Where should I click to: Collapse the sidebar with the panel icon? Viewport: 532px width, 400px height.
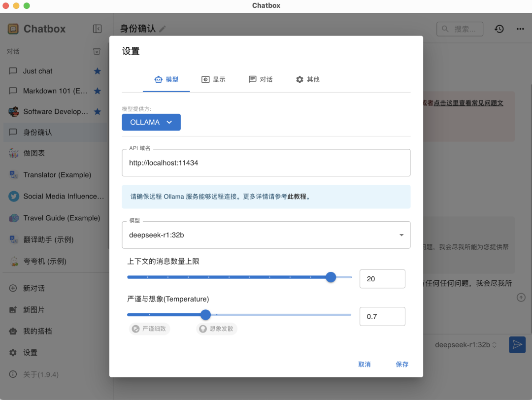pyautogui.click(x=98, y=29)
